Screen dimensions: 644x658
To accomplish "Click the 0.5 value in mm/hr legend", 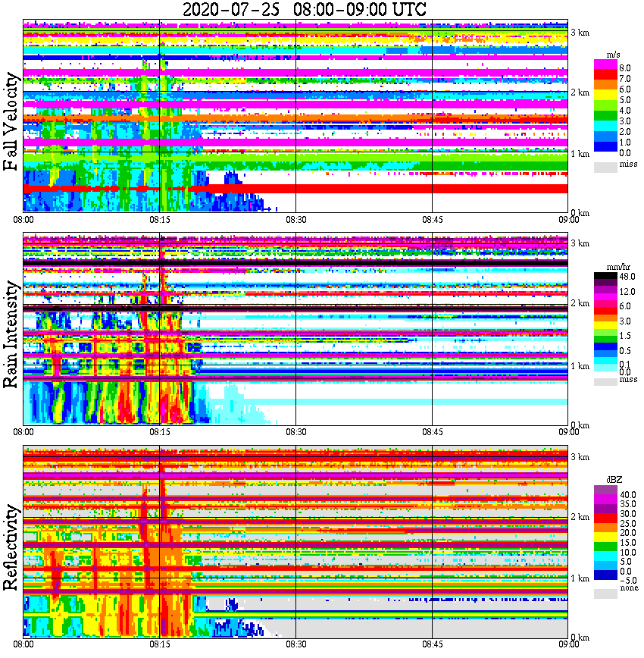I will tap(625, 350).
